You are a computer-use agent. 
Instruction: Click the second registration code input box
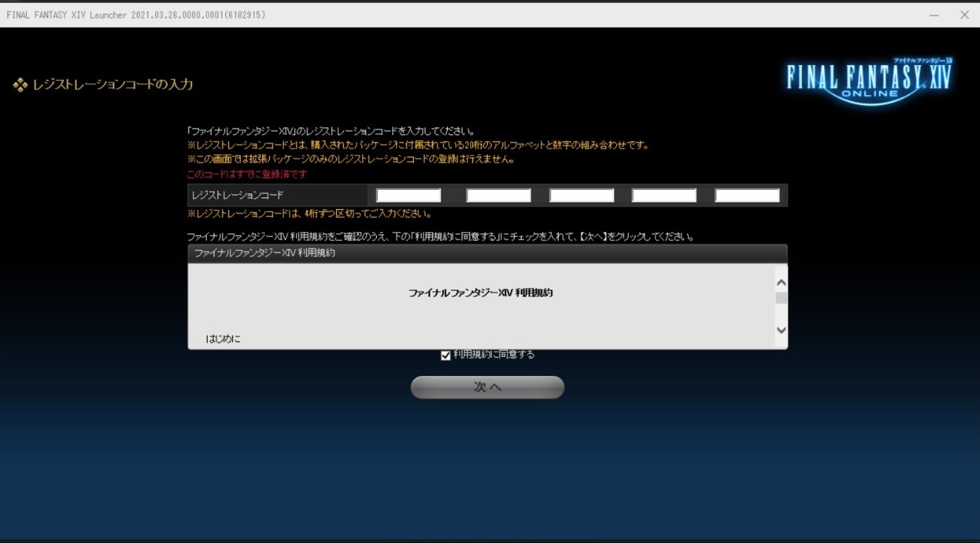[x=499, y=196]
